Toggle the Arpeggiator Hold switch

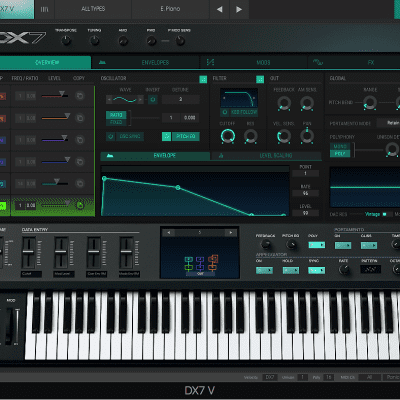click(291, 271)
